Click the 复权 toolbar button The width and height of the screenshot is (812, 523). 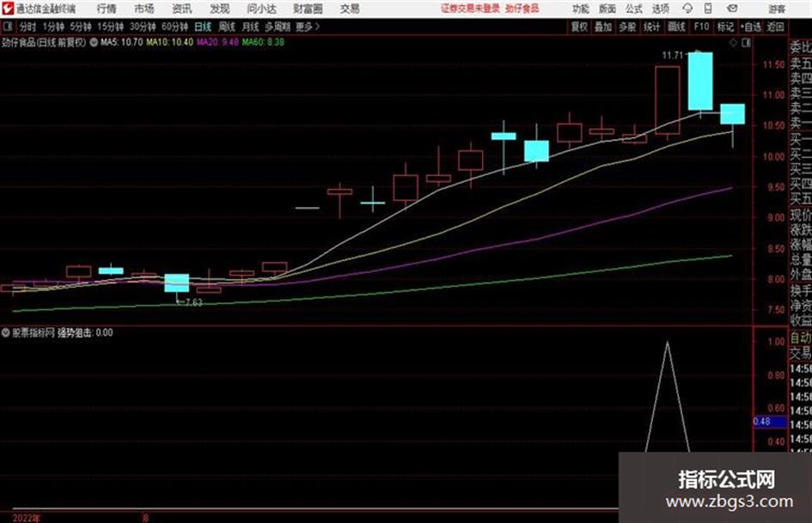pyautogui.click(x=579, y=27)
